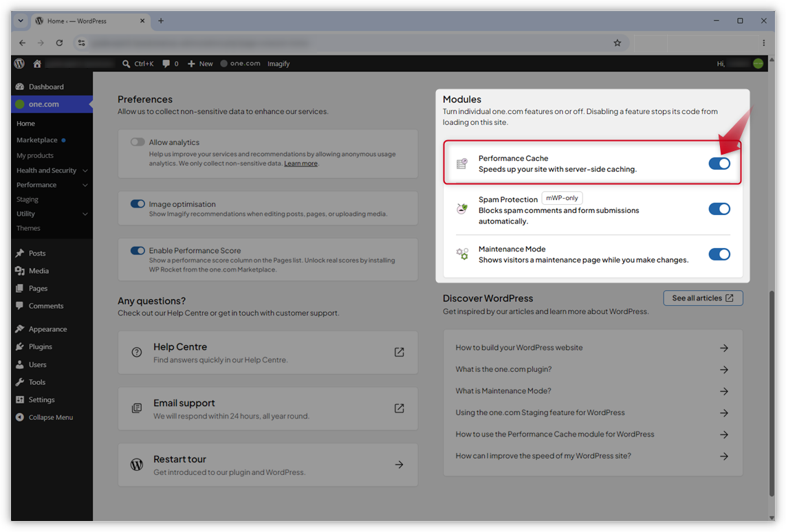This screenshot has width=786, height=532.
Task: Open Ctrl+K search in admin bar
Action: tap(138, 64)
